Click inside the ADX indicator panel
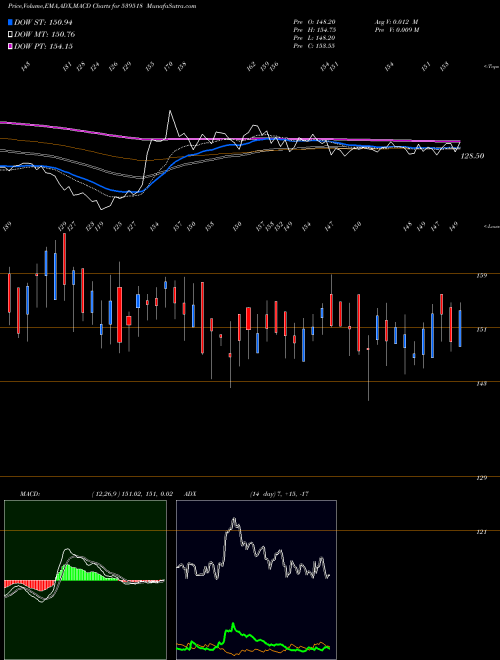 pos(256,580)
